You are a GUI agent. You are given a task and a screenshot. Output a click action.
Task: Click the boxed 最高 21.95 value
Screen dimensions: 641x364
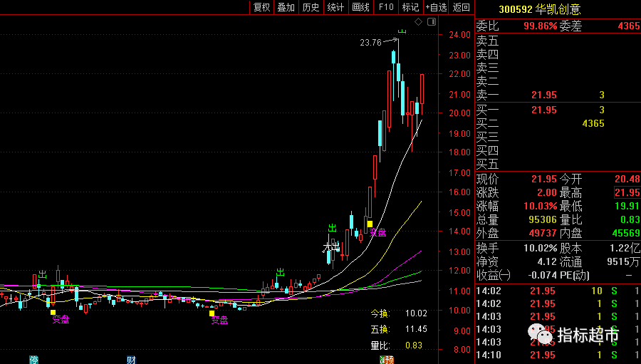[x=627, y=192]
